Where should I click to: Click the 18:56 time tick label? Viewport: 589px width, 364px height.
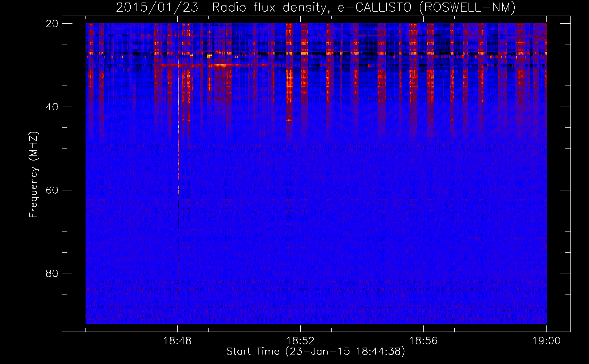(423, 341)
